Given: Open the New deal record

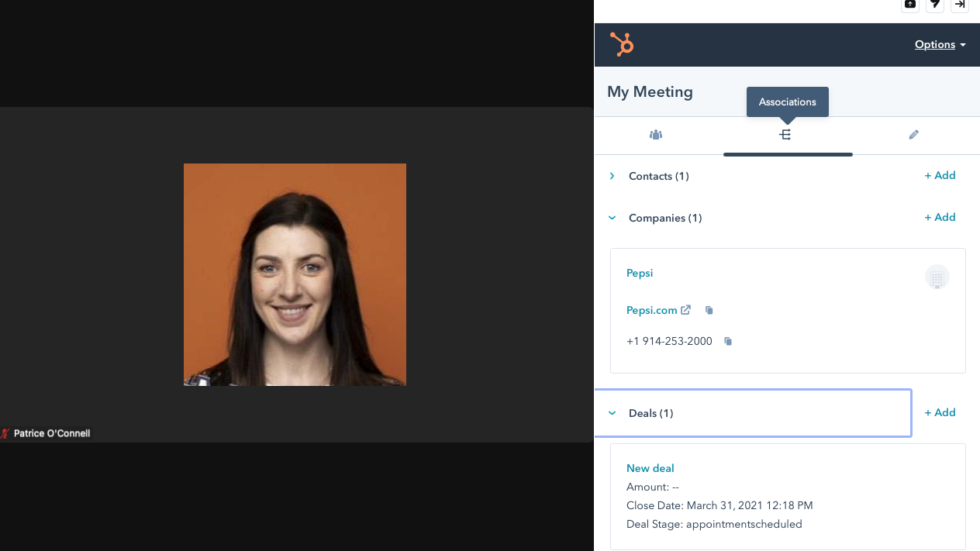Looking at the screenshot, I should pos(650,468).
